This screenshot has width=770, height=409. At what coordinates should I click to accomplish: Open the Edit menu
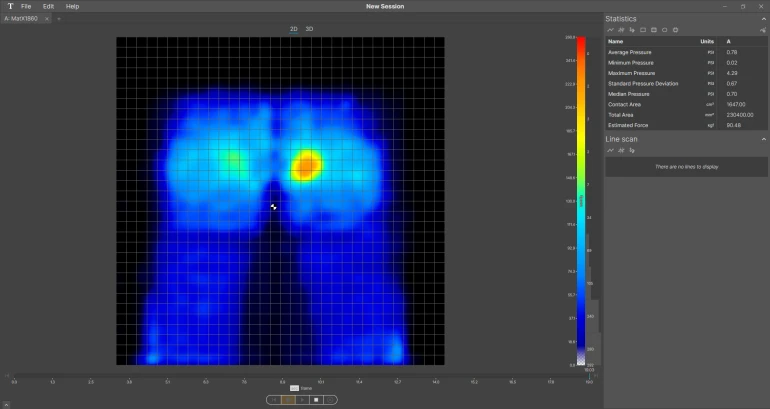click(48, 6)
